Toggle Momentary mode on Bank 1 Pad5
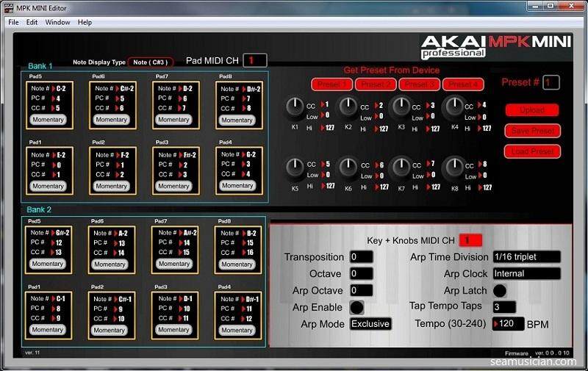 (x=48, y=120)
